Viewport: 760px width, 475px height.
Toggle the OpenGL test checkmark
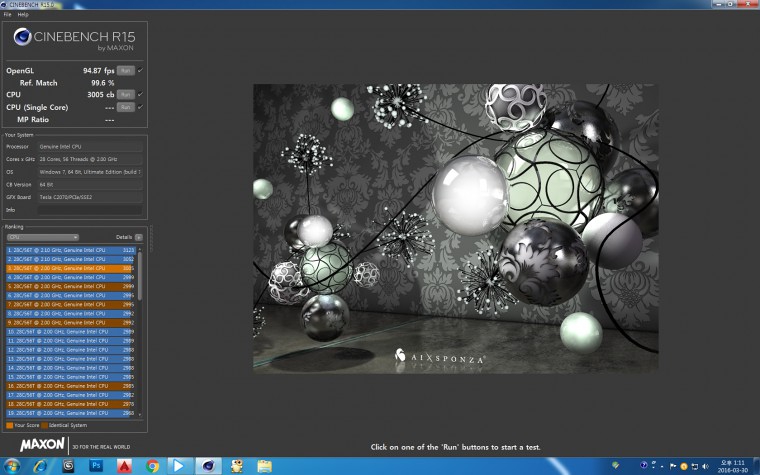(x=141, y=70)
